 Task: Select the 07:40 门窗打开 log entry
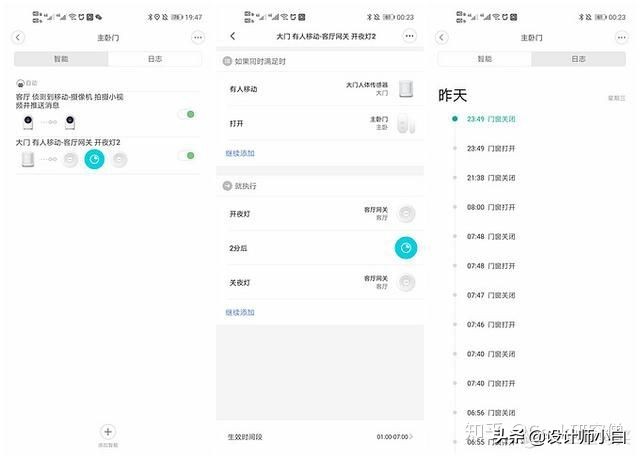point(491,383)
